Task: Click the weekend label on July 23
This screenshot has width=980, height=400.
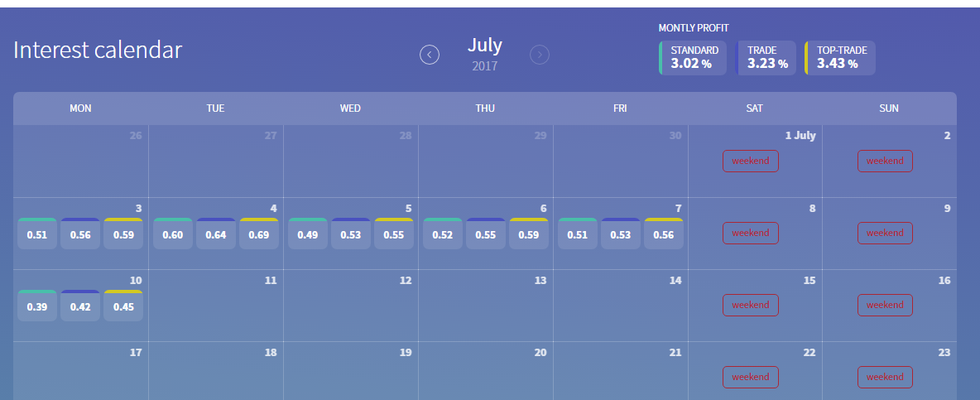Action: click(885, 377)
